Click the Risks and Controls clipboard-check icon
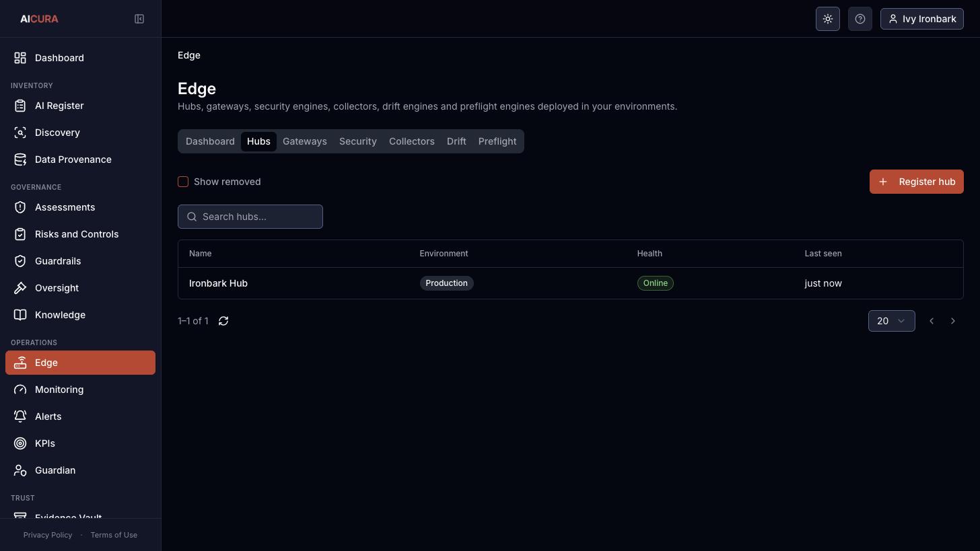Viewport: 980px width, 551px height. (x=20, y=234)
